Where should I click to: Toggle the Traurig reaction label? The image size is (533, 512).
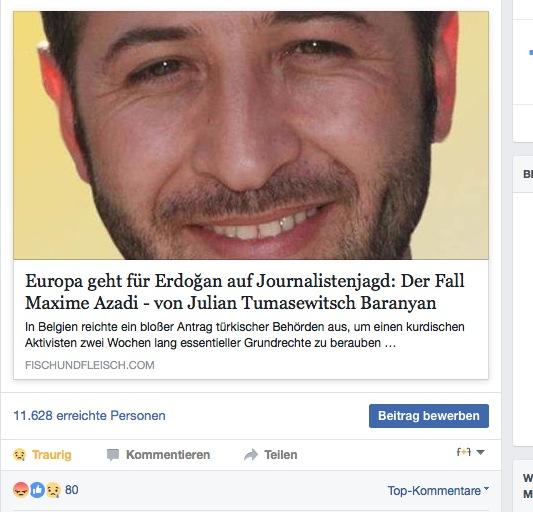tap(52, 455)
